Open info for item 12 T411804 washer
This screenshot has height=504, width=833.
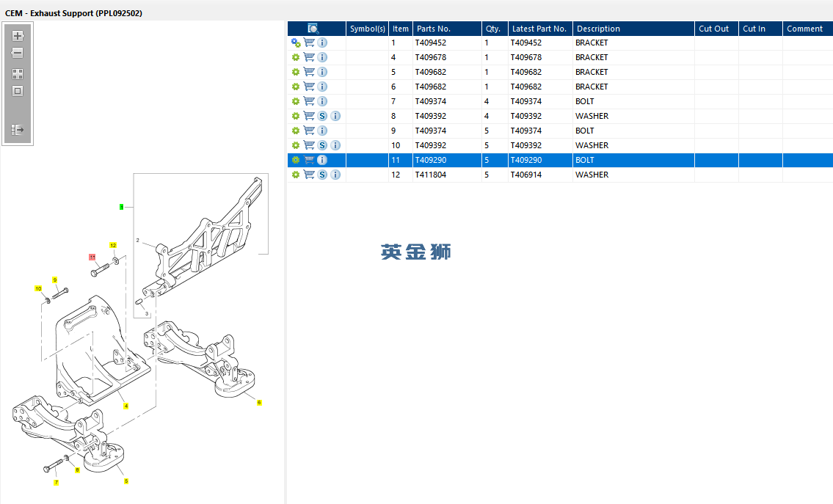click(x=335, y=175)
